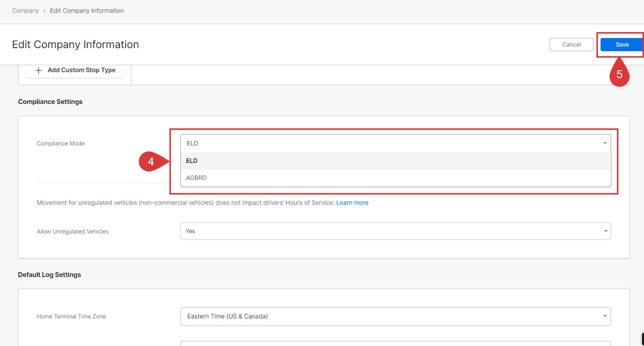
Task: Click the Save button
Action: (x=621, y=45)
